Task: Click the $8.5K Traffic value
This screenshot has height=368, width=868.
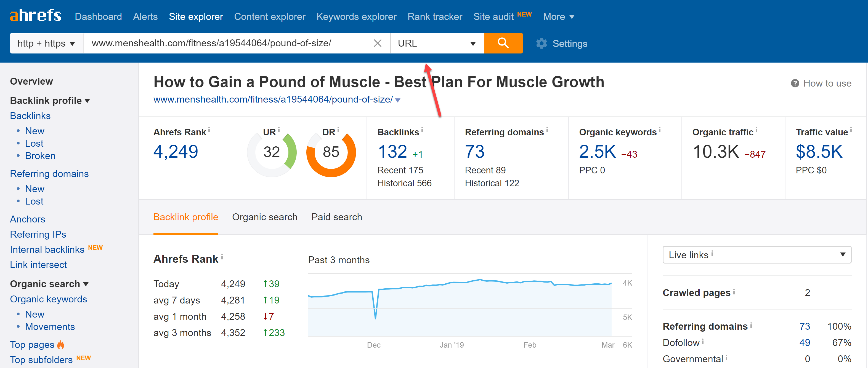Action: 819,152
